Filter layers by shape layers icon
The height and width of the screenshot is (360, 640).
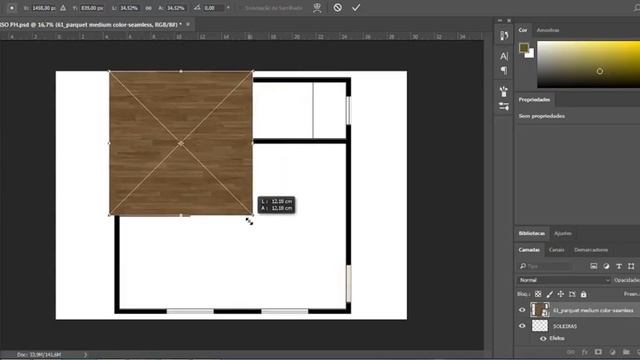pyautogui.click(x=631, y=266)
